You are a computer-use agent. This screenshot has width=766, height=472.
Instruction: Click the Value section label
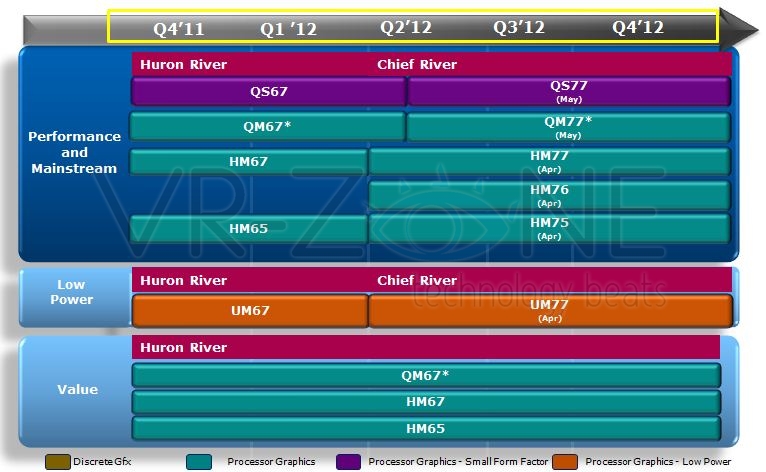pos(78,389)
